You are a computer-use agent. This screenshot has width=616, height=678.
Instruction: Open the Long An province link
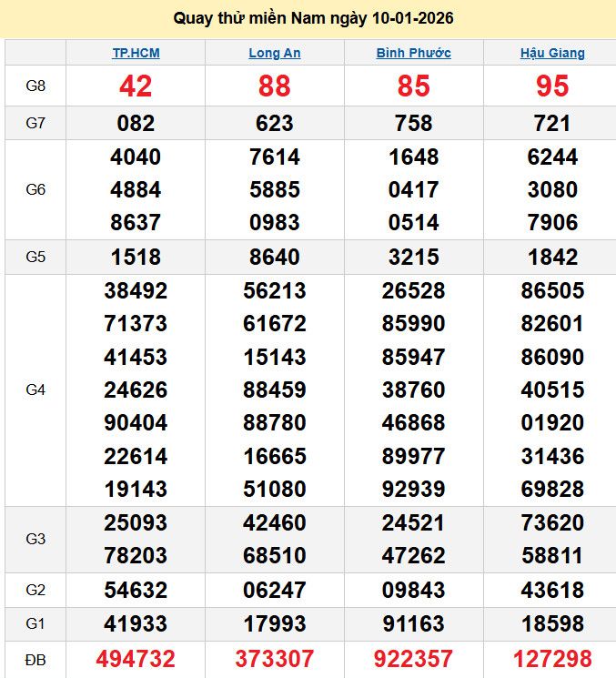(275, 53)
